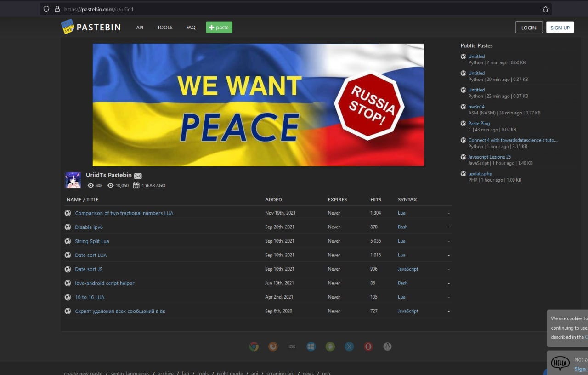Open the String Split Lua paste
The height and width of the screenshot is (375, 588).
click(x=92, y=241)
